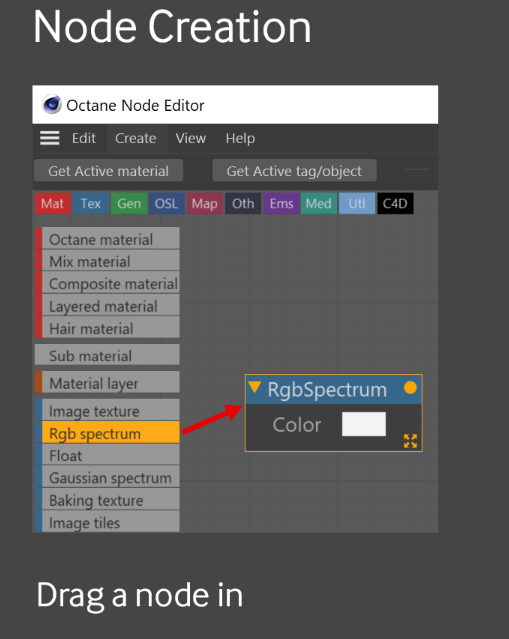Viewport: 509px width, 639px height.
Task: Open the hamburger menu icon
Action: click(x=50, y=138)
